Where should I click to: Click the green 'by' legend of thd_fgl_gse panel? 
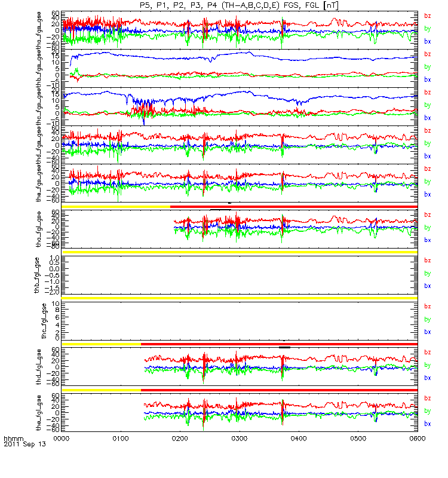click(428, 365)
